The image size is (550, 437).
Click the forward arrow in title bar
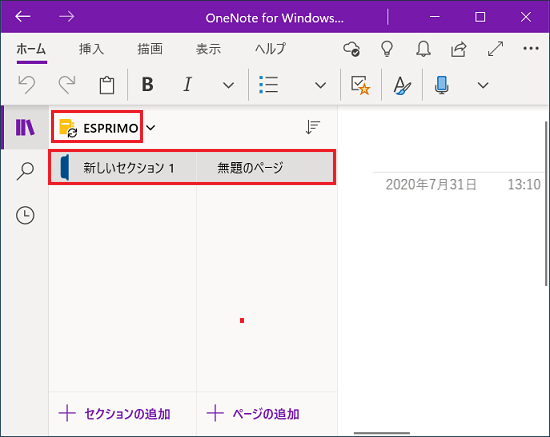[x=66, y=16]
